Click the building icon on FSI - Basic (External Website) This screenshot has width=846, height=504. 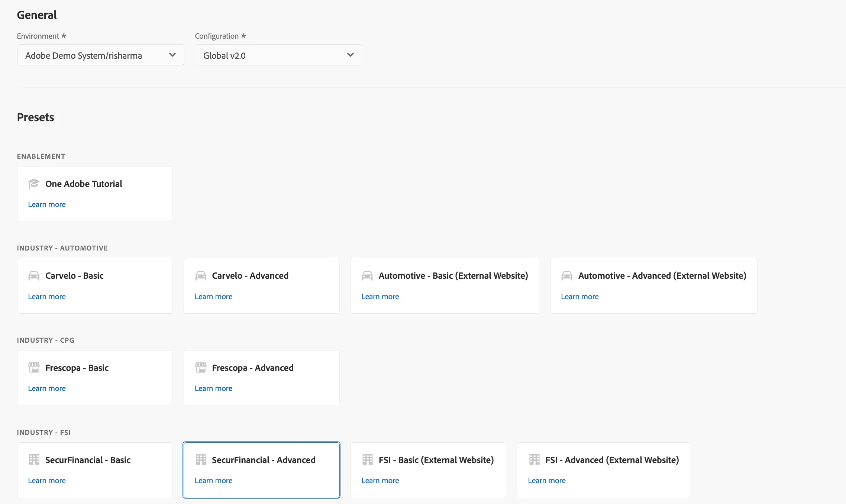pos(367,460)
